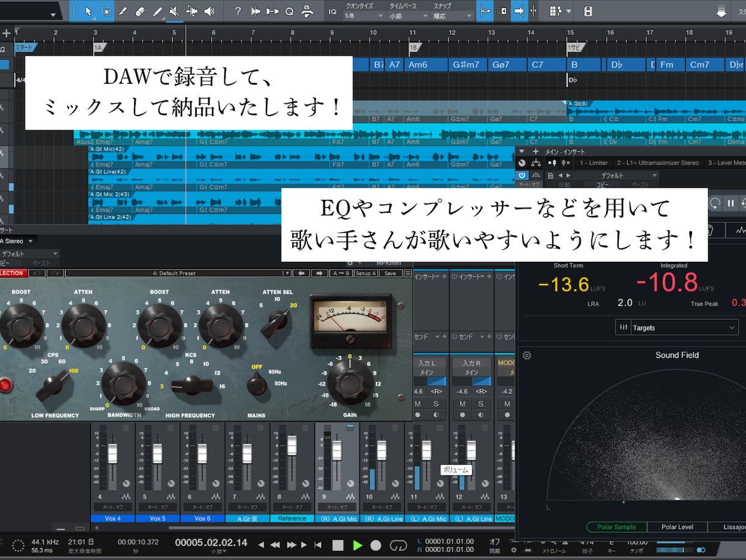
Task: Toggle the loop button in transport
Action: tap(398, 545)
